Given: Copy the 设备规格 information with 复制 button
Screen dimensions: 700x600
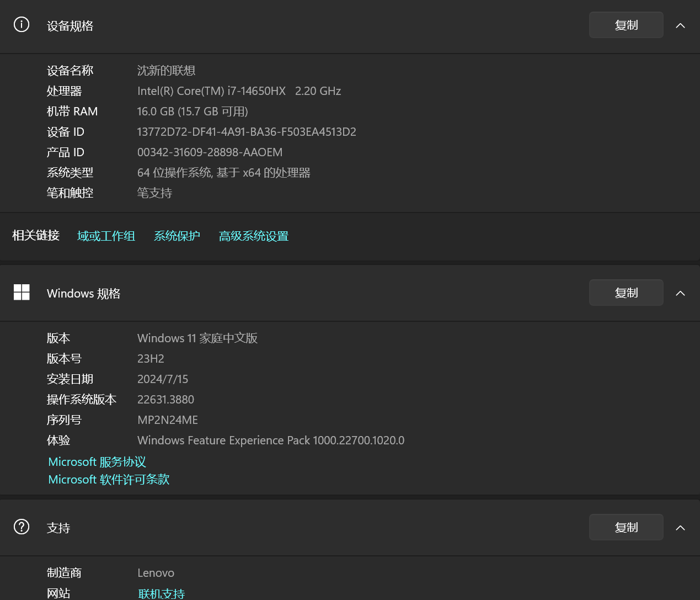Looking at the screenshot, I should (x=626, y=24).
